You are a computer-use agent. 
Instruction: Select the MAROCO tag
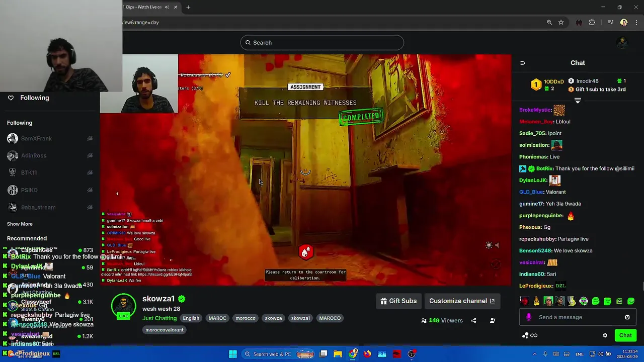click(x=330, y=318)
